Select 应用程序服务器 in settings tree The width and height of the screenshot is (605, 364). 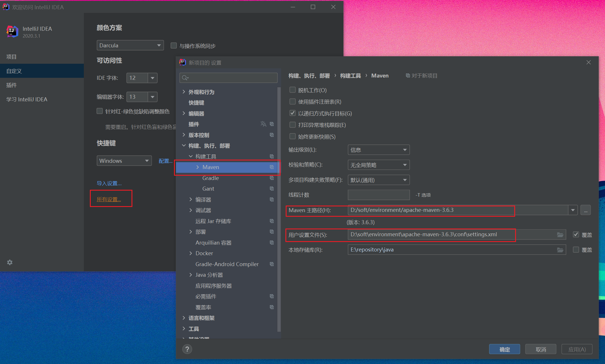click(x=213, y=286)
